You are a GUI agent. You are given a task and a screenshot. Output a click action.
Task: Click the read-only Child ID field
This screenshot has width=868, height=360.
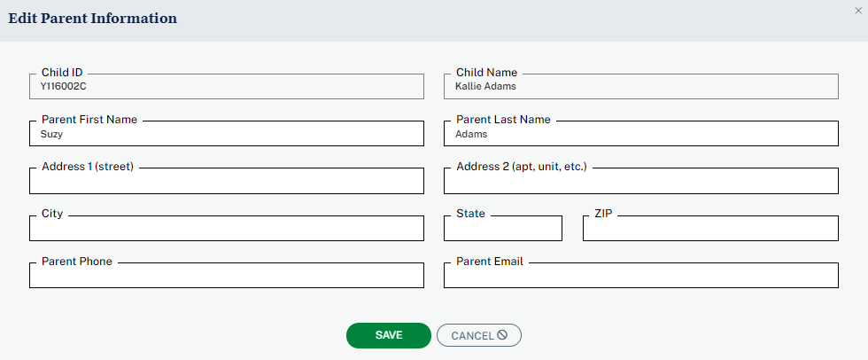[x=227, y=87]
